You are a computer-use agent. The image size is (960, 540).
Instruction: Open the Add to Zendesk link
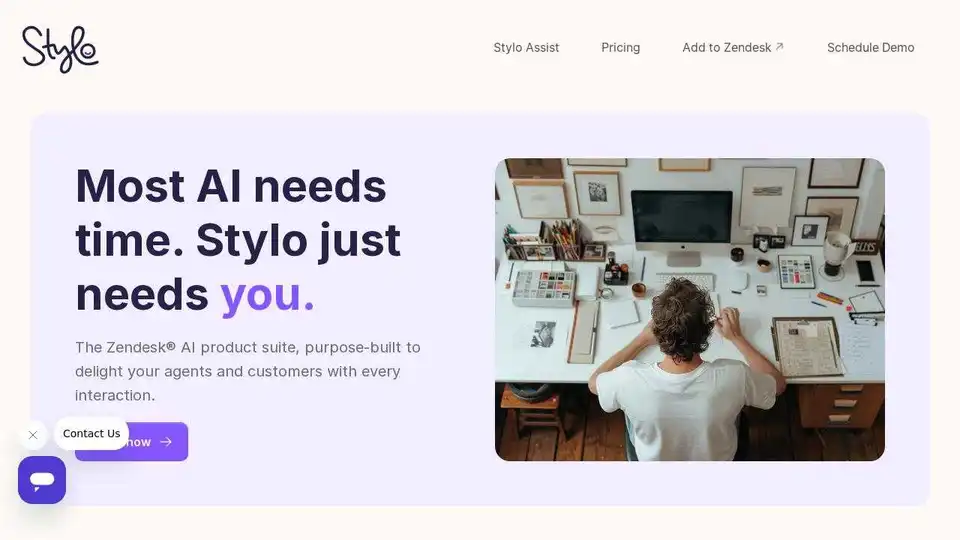pyautogui.click(x=733, y=48)
